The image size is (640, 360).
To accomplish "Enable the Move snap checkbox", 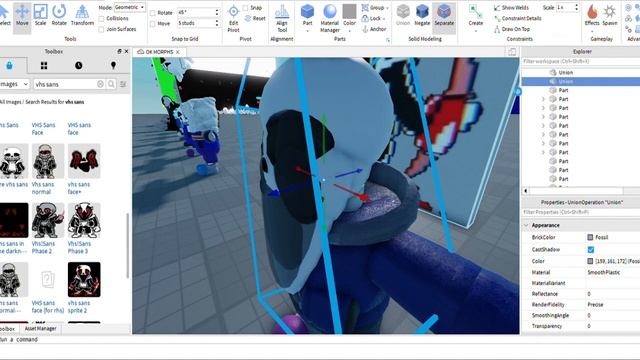I will [x=152, y=24].
